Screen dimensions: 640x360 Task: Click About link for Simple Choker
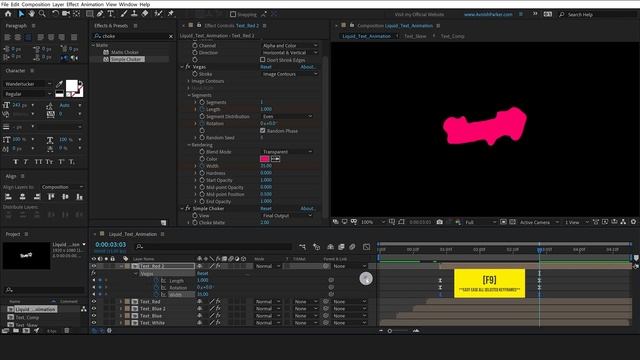click(308, 209)
